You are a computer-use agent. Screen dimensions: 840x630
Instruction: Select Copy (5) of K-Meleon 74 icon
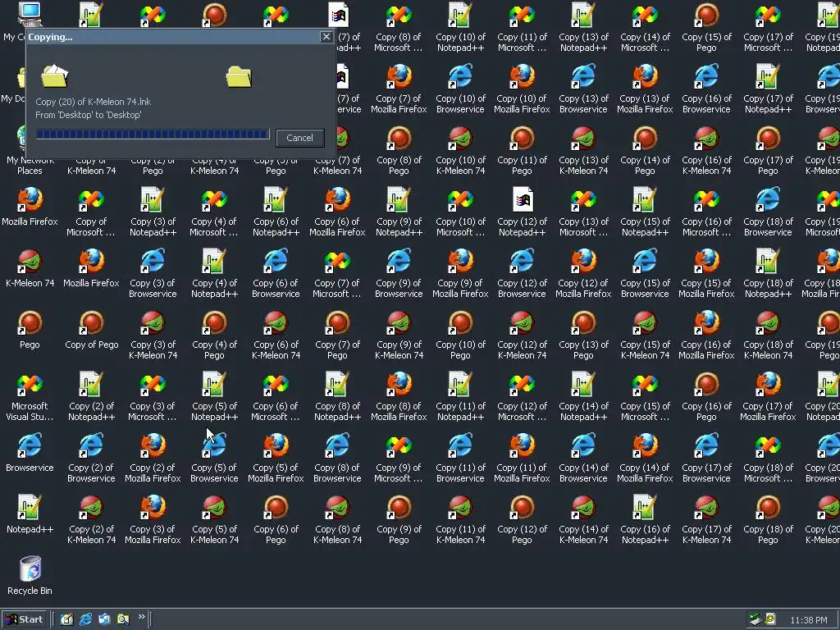click(214, 507)
